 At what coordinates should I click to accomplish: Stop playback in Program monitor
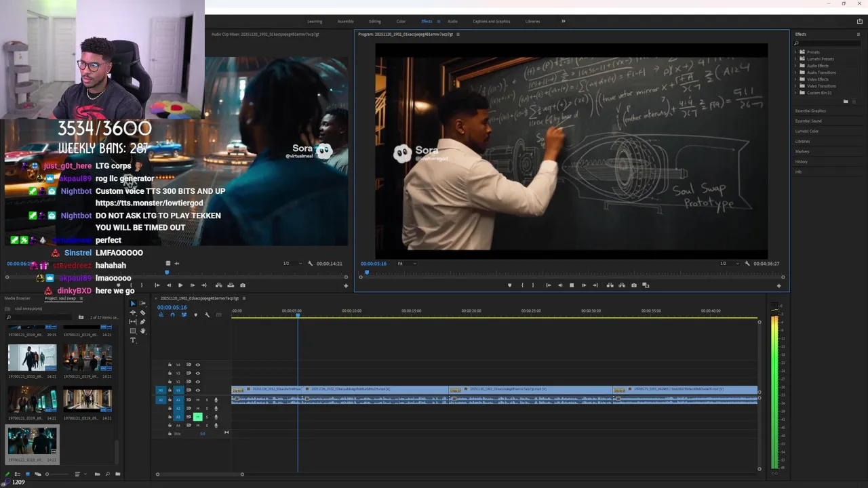(572, 285)
